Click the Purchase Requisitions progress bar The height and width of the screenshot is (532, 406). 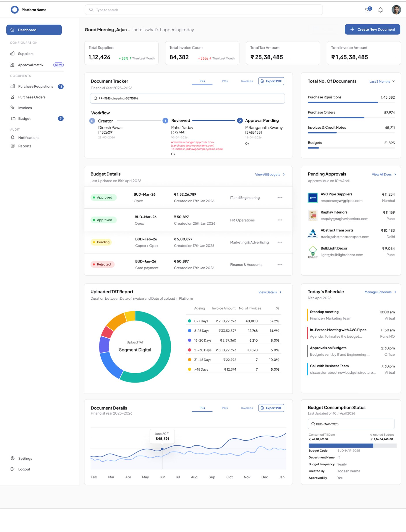[351, 102]
